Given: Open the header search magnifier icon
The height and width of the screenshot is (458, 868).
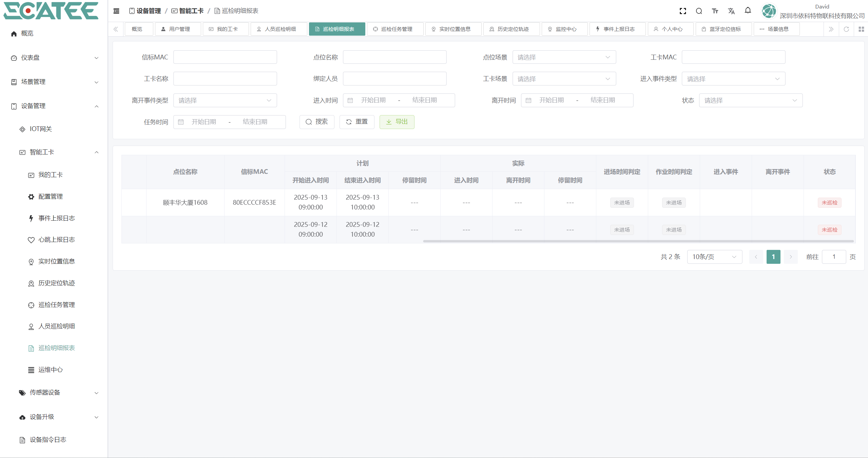Looking at the screenshot, I should [x=699, y=11].
